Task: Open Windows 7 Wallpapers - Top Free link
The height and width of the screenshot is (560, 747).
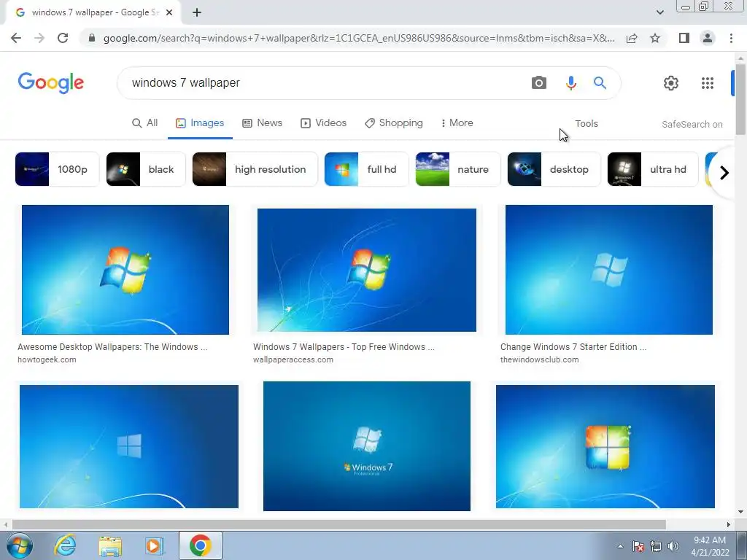Action: point(344,346)
